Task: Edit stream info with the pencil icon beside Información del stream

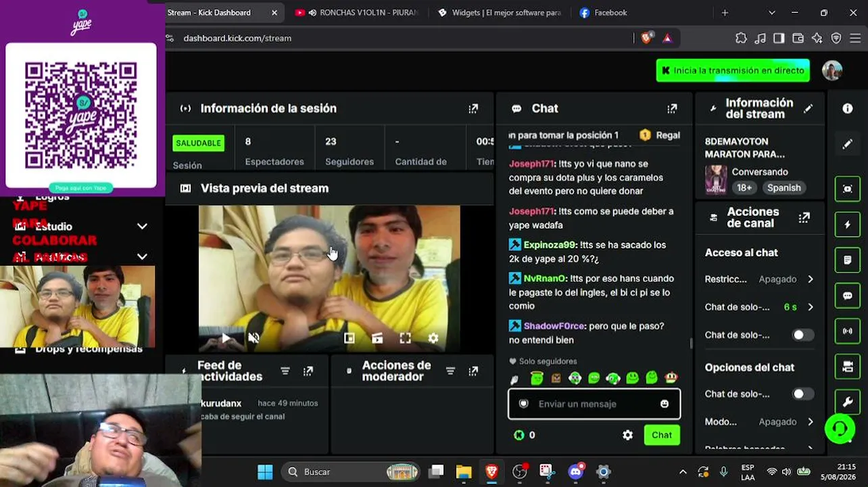Action: (808, 108)
